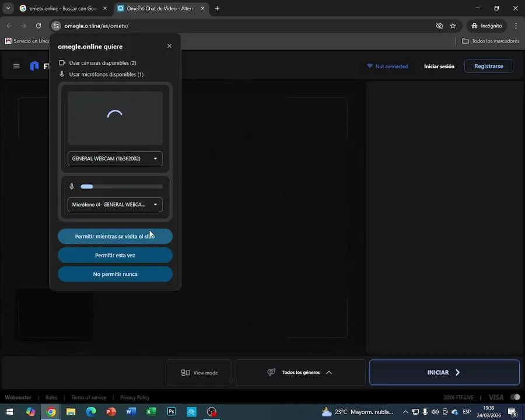Reload the page
Screen dimensions: 525x420
click(38, 26)
